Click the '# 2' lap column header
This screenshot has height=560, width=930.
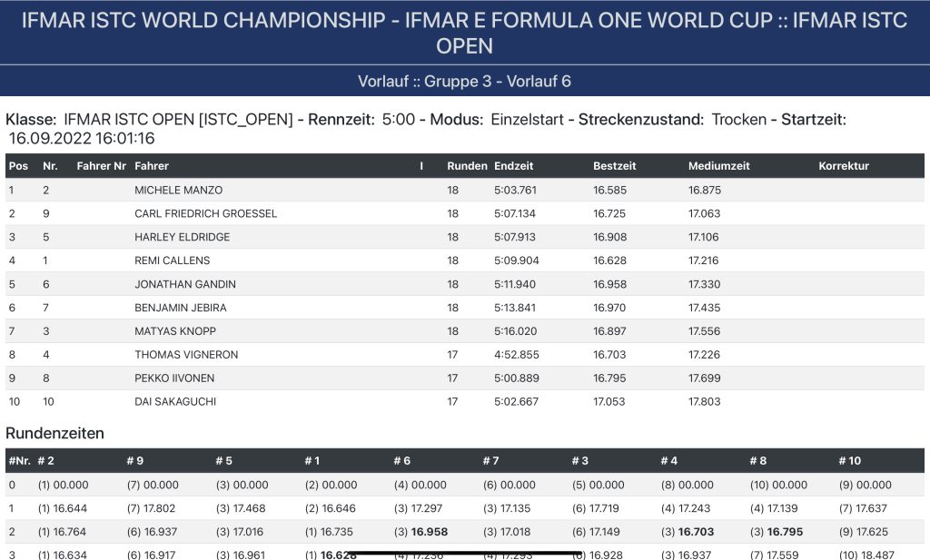pyautogui.click(x=45, y=460)
